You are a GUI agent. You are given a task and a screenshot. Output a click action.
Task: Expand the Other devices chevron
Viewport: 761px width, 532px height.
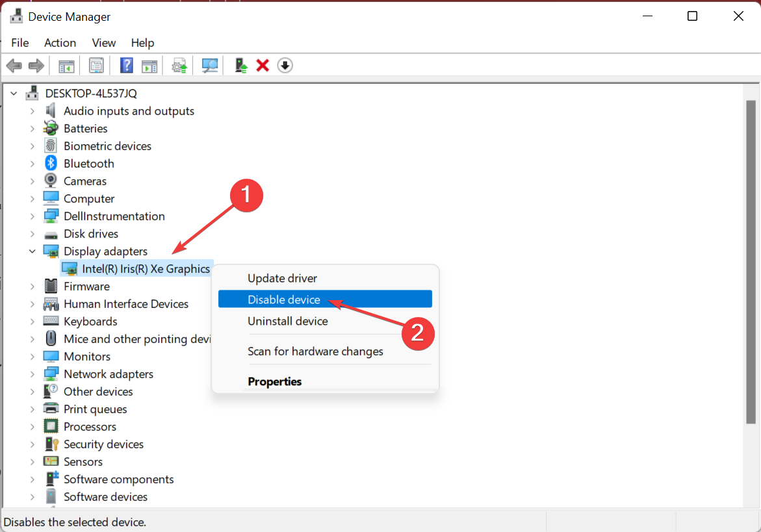click(32, 391)
